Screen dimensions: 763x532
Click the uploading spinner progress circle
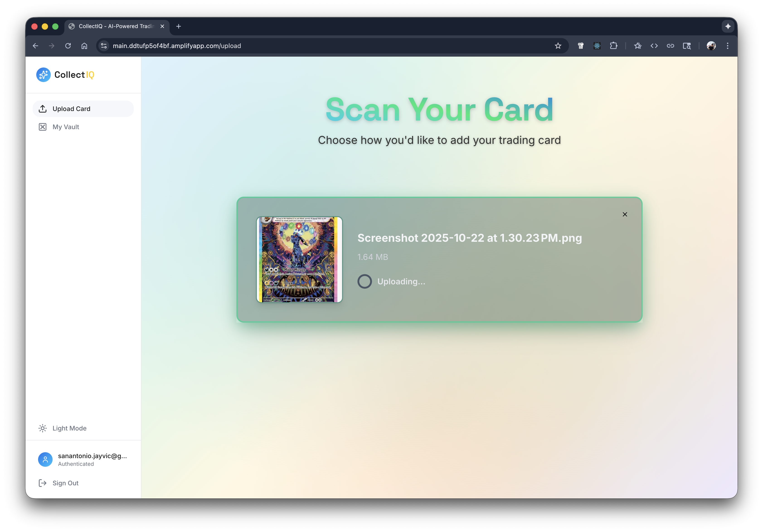coord(364,281)
